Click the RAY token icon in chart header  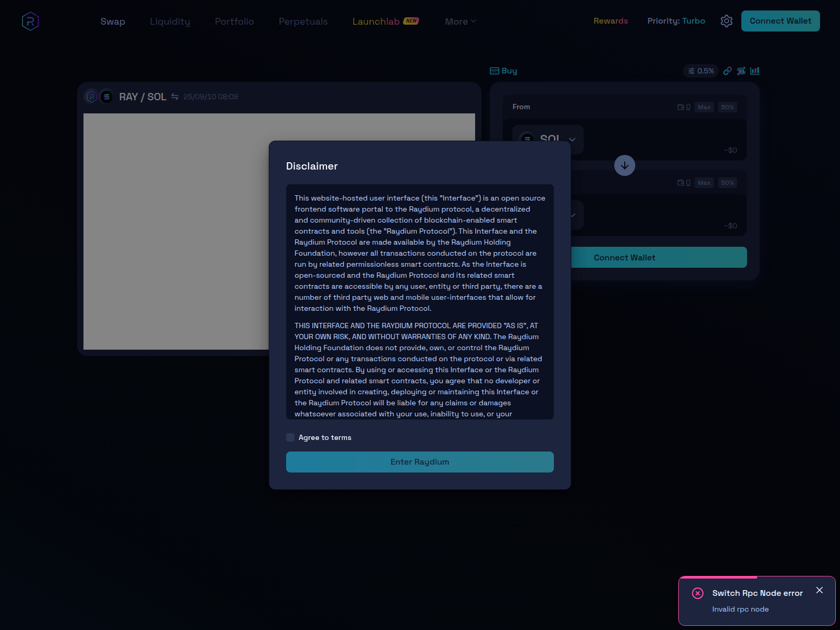[91, 97]
